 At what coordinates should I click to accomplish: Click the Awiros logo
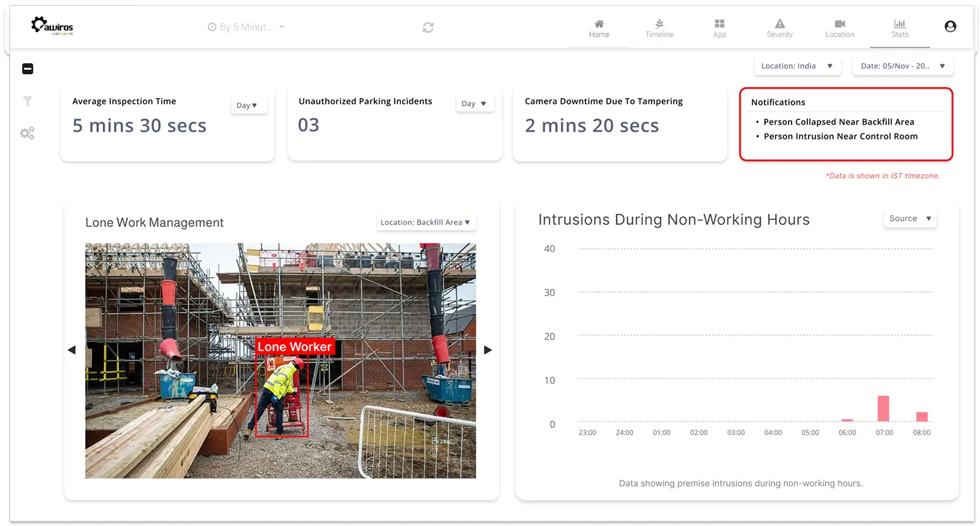pos(52,26)
